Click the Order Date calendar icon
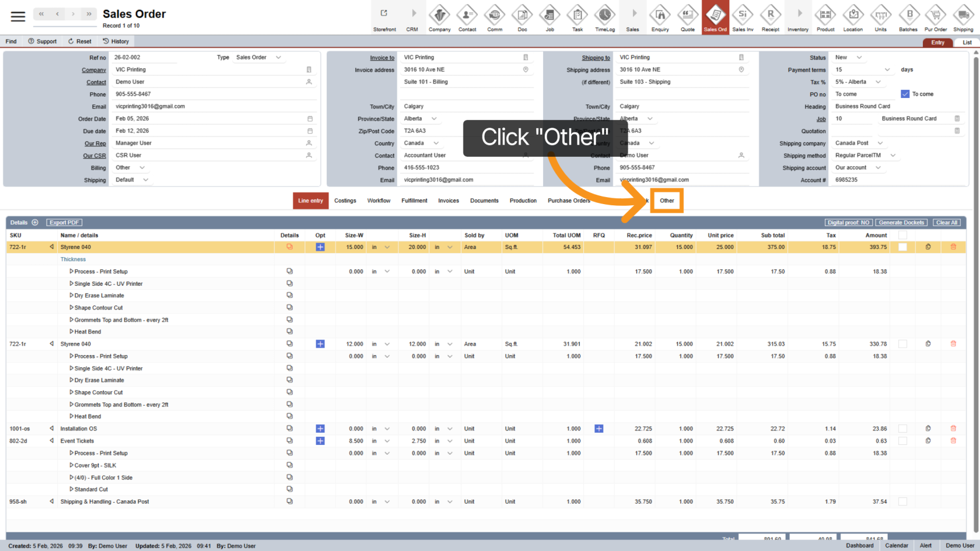980x551 pixels. point(310,119)
